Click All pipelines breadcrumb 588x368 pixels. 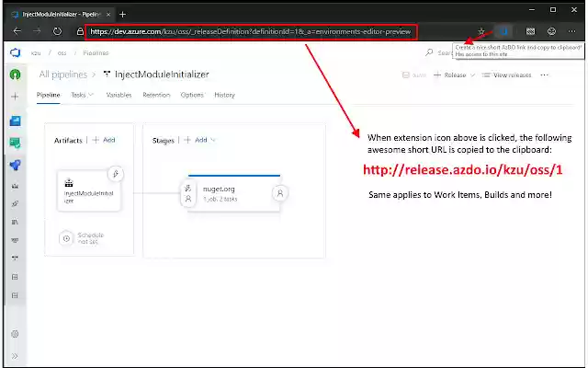coord(63,75)
